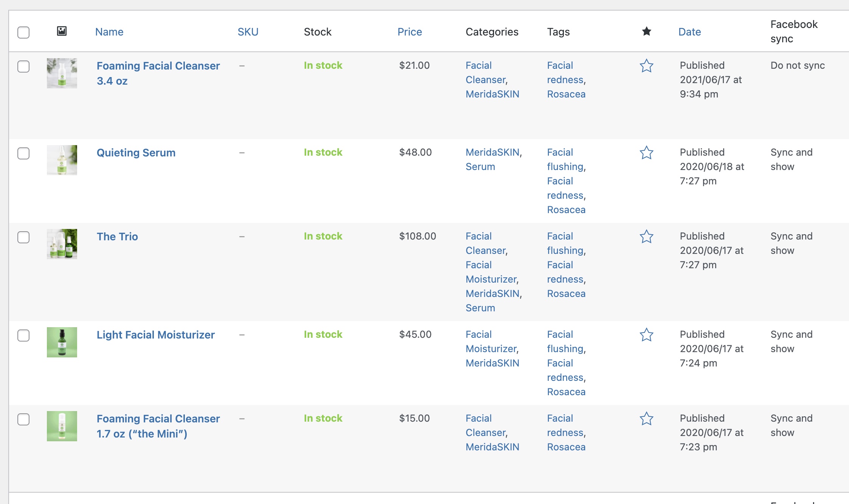
Task: Tick the select-all products checkbox
Action: tap(23, 32)
